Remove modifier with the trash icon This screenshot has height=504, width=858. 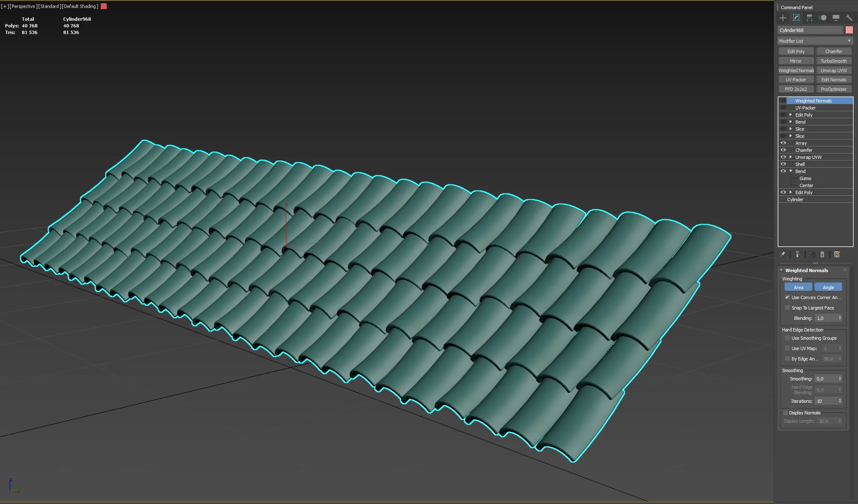pos(822,254)
